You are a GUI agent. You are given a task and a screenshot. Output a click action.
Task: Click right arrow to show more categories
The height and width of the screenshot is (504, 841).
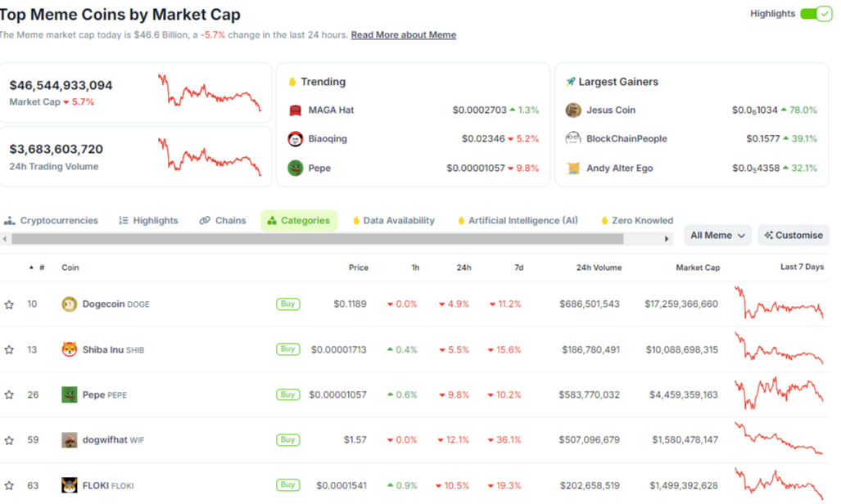667,239
